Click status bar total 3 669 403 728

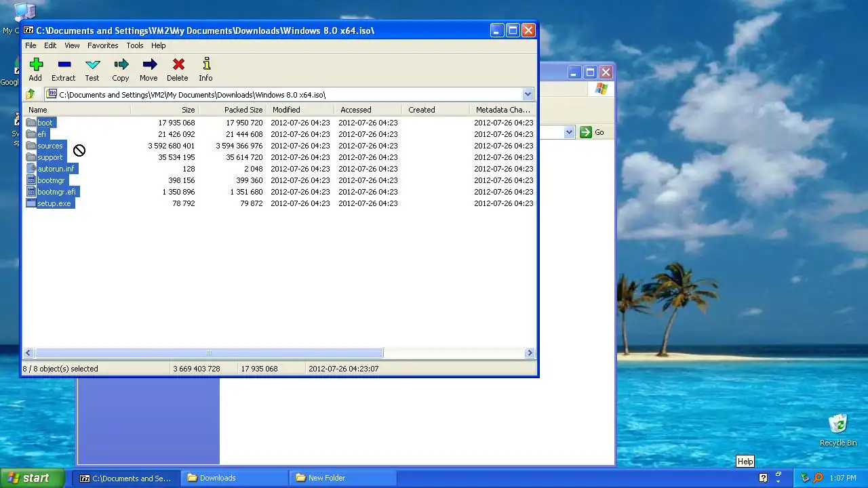[197, 369]
